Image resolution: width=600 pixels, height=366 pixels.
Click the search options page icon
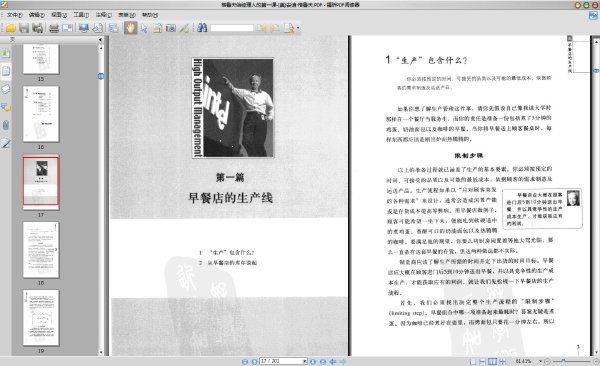[289, 28]
